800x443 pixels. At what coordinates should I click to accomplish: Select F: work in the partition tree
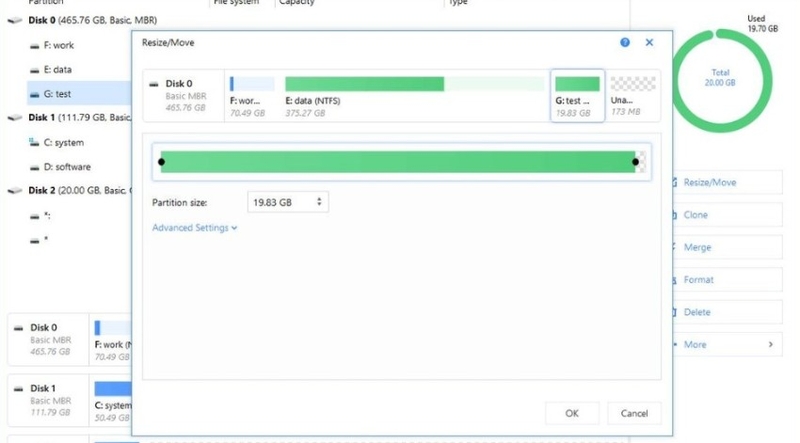pos(58,45)
